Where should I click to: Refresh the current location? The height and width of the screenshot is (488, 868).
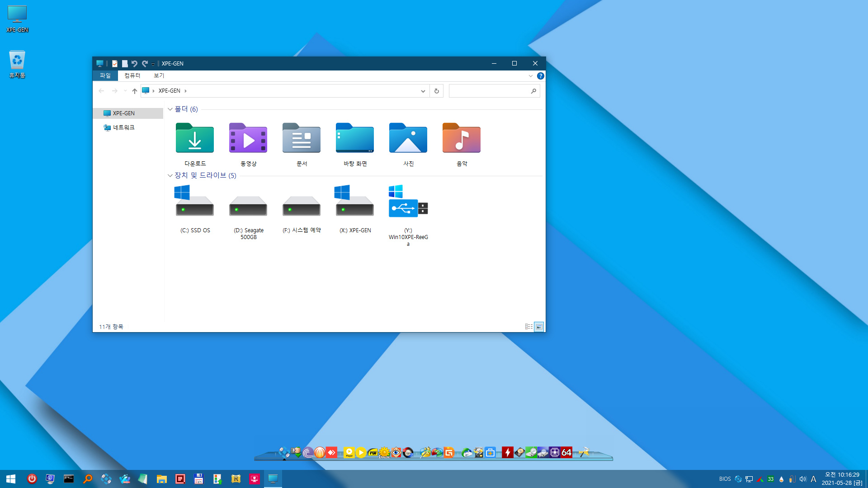click(x=436, y=91)
